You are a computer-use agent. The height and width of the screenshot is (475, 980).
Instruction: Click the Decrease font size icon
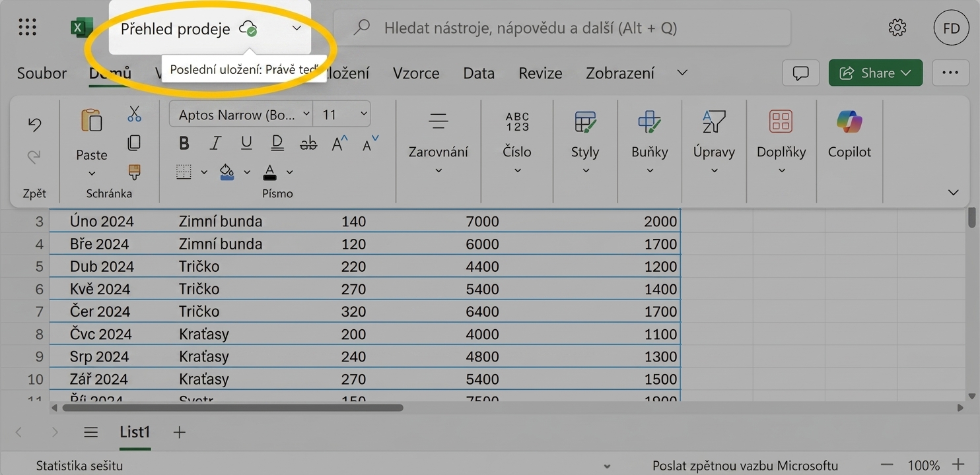click(370, 142)
